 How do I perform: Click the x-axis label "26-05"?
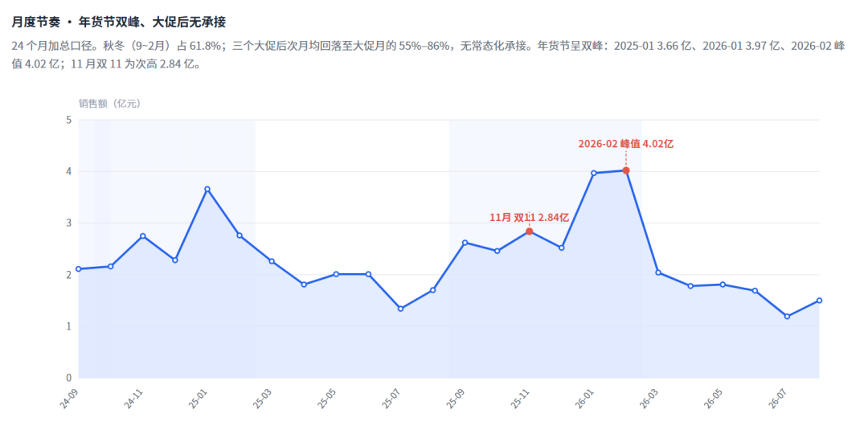[713, 398]
